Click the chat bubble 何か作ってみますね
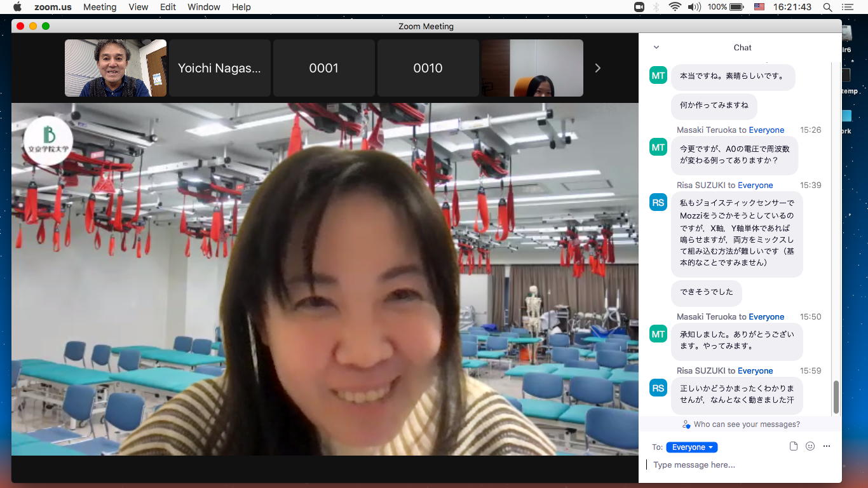 [x=714, y=105]
